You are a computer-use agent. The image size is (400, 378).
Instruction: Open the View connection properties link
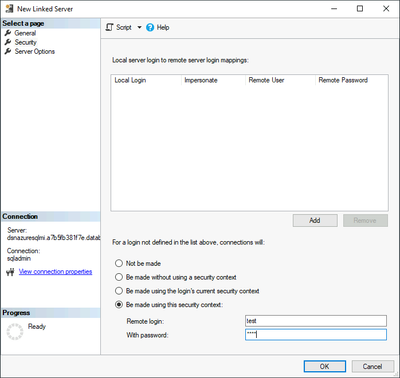pos(55,272)
